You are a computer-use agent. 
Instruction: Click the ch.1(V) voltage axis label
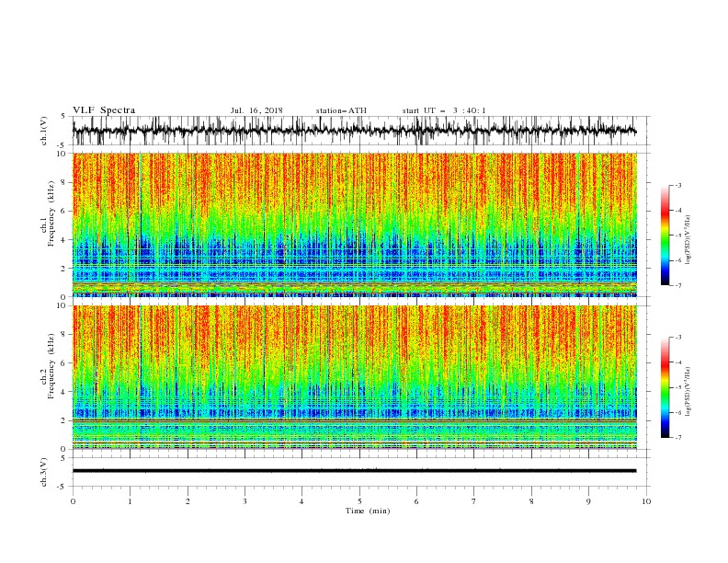coord(44,131)
